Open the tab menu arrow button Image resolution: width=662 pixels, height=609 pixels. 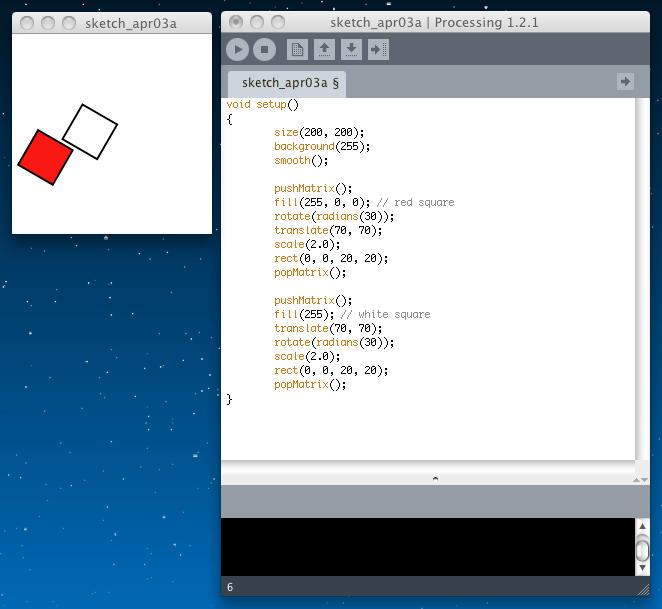(x=625, y=81)
